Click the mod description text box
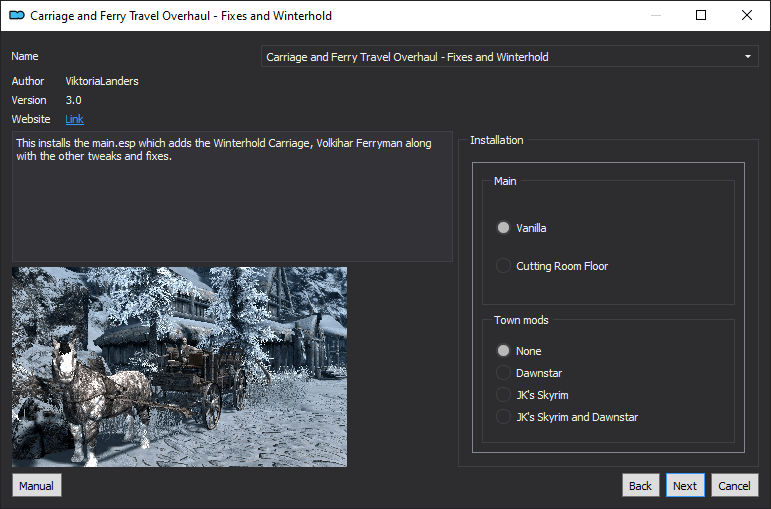Viewport: 771px width, 509px height. [x=232, y=196]
